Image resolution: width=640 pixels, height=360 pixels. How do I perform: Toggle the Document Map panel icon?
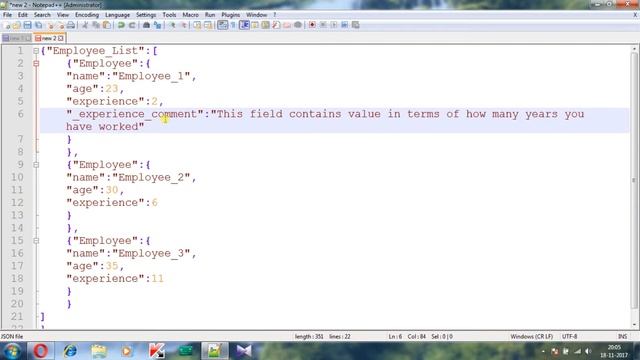coord(266,25)
